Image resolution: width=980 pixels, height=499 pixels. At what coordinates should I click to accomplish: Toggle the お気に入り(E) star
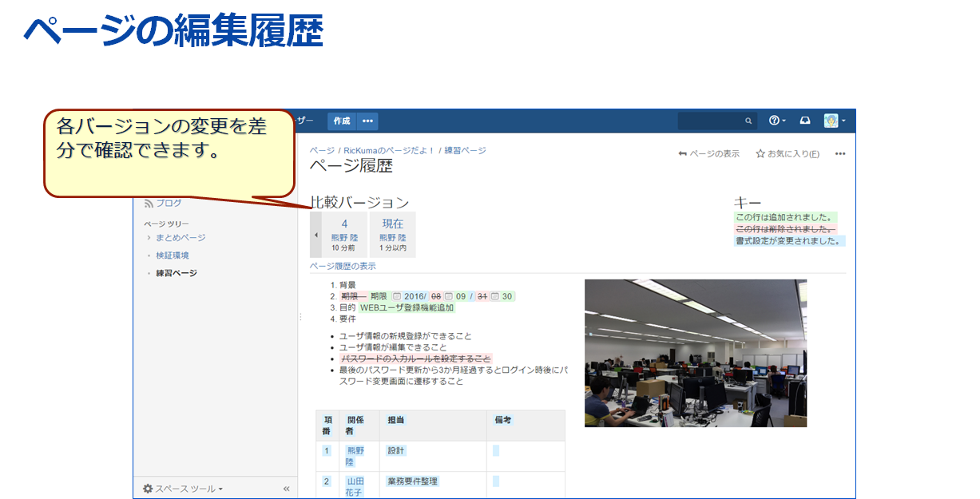788,153
